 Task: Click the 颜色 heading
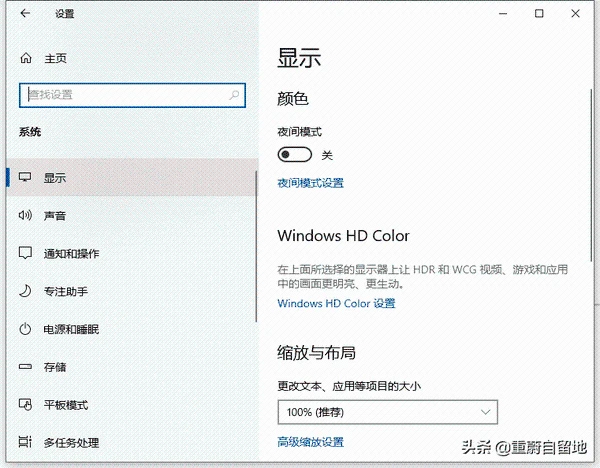(x=293, y=99)
